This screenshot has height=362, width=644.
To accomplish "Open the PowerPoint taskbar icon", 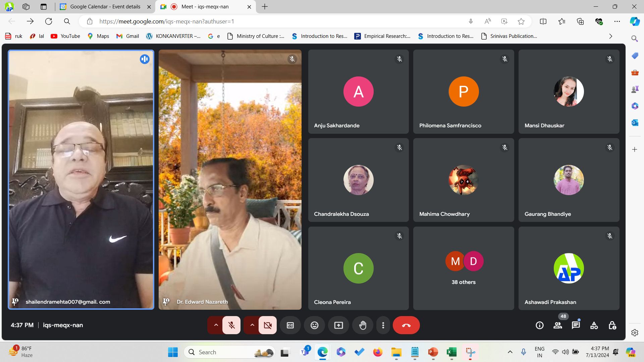I will point(433,352).
